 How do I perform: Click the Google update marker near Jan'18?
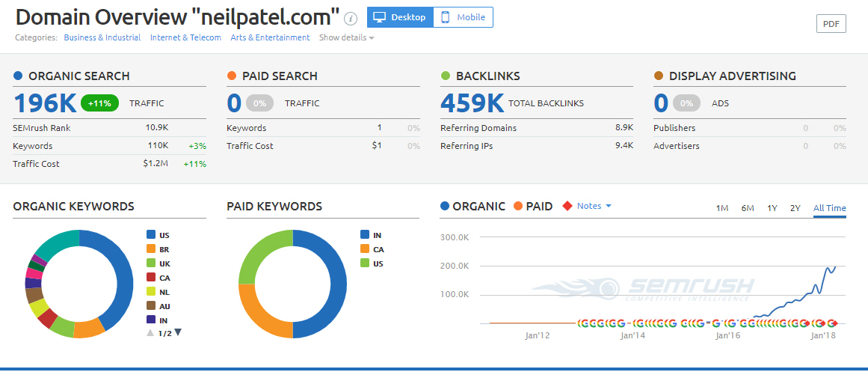point(830,323)
